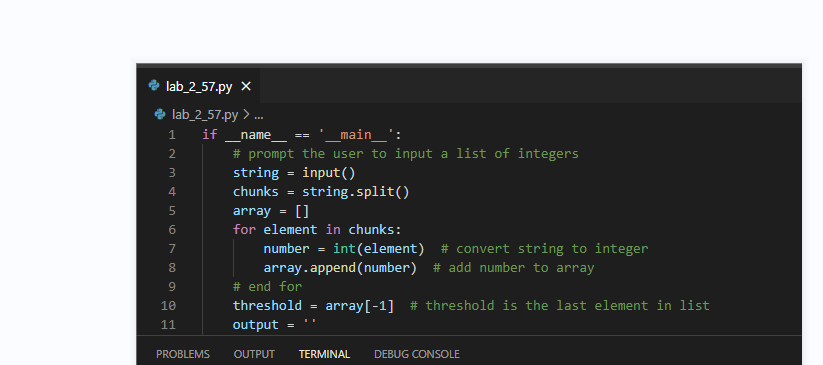This screenshot has height=365, width=823.
Task: Open the PROBLEMS panel tab
Action: (x=183, y=354)
